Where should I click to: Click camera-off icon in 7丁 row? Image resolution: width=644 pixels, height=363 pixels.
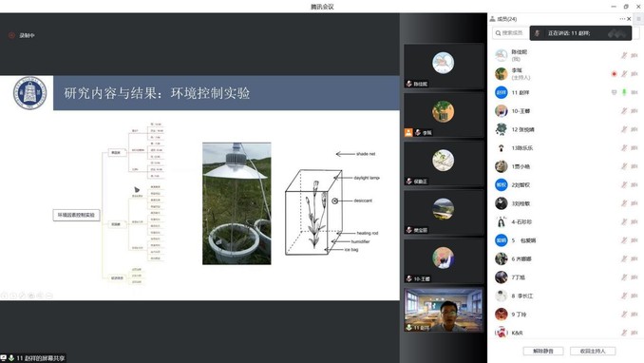tap(635, 277)
